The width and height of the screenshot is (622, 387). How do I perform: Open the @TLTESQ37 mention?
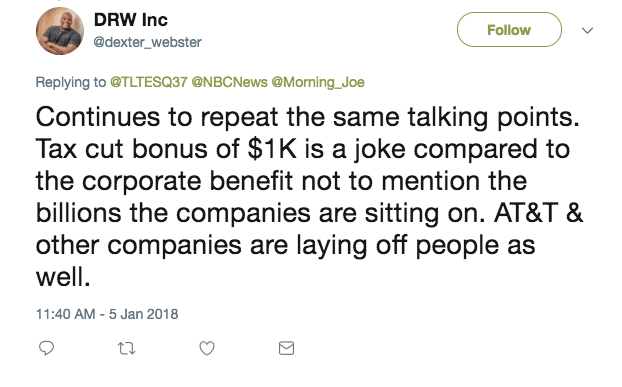[x=148, y=82]
